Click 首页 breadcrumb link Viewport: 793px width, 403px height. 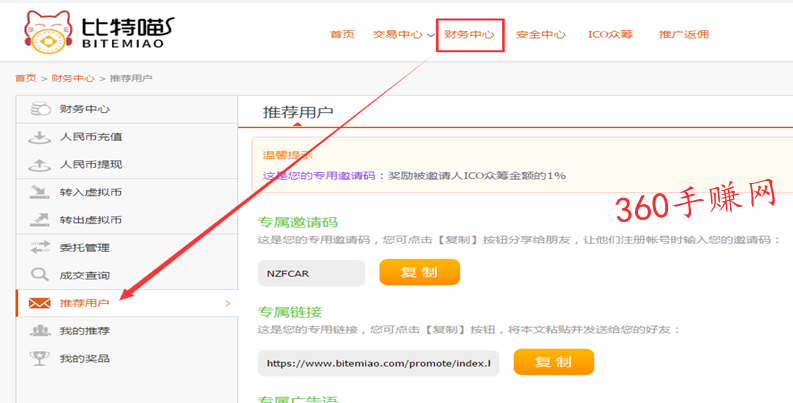point(26,78)
